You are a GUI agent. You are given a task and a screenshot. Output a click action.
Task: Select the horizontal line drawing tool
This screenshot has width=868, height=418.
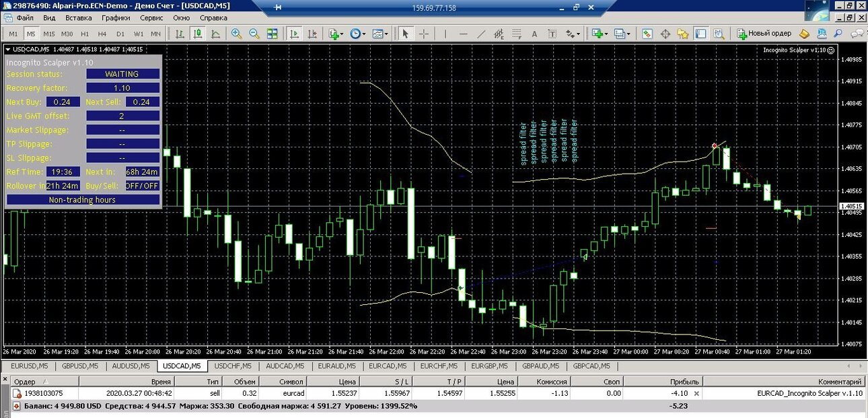(x=464, y=34)
